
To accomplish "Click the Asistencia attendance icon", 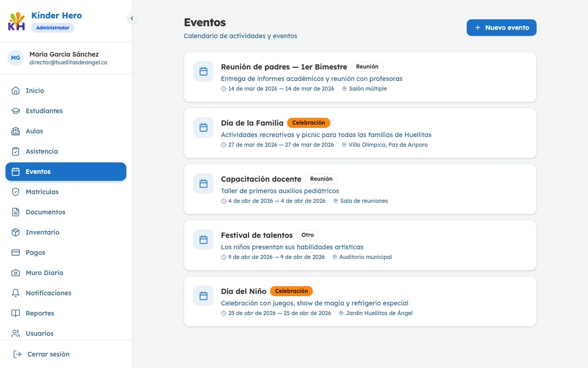I will point(15,151).
